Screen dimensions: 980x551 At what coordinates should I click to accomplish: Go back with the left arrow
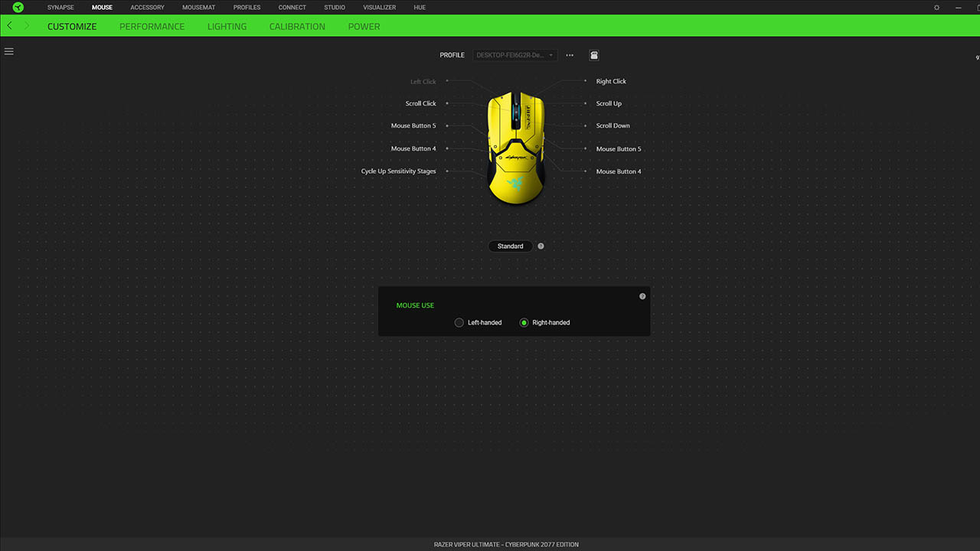click(9, 26)
